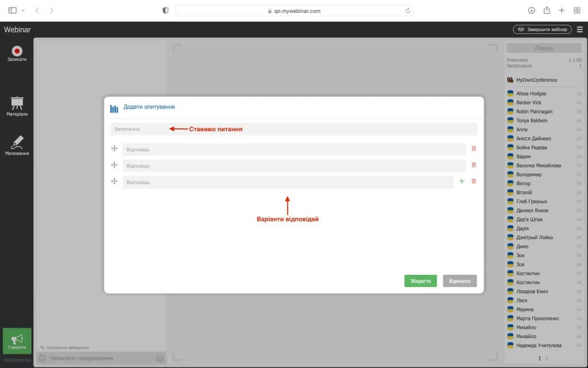Delete the first answer with trash icon
Screen dimensions: 588x368
[x=474, y=149]
